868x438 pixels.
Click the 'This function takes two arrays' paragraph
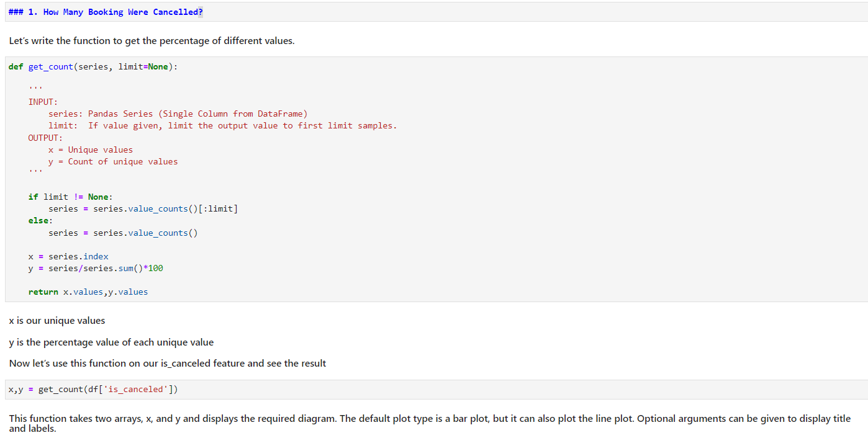(x=430, y=419)
